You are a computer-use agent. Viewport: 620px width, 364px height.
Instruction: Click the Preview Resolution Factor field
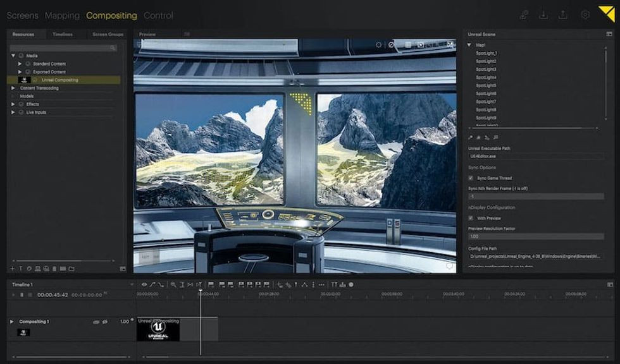coord(535,236)
